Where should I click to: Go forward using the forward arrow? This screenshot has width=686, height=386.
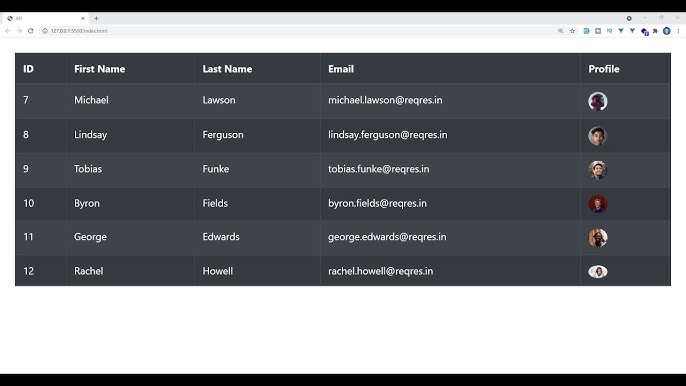tap(19, 31)
